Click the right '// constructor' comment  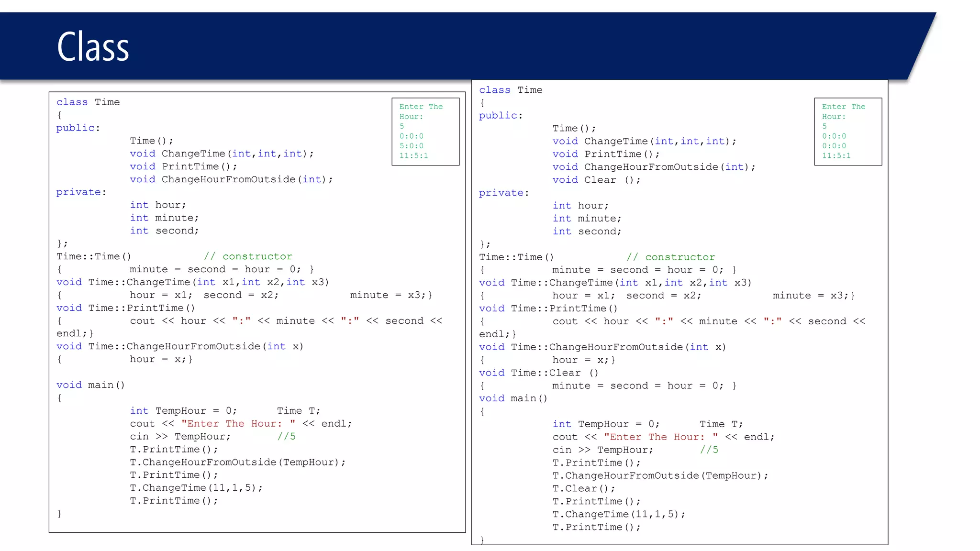670,257
